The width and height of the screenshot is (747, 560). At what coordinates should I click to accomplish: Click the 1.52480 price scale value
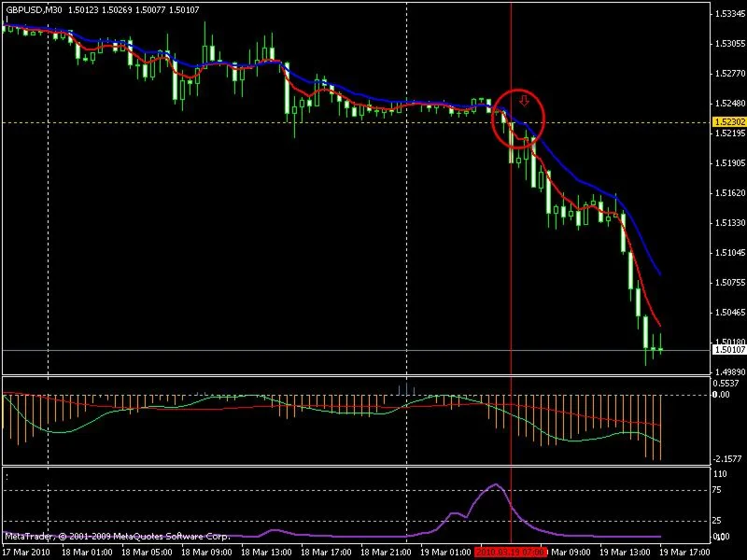click(730, 104)
